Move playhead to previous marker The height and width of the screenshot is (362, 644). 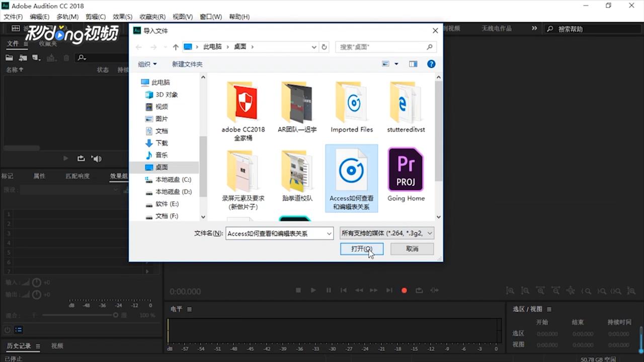coord(344,290)
